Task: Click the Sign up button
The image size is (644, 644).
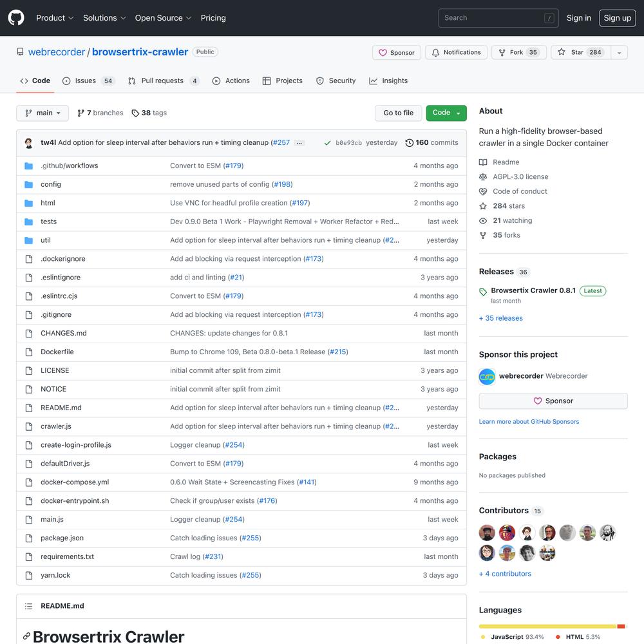Action: [x=617, y=17]
